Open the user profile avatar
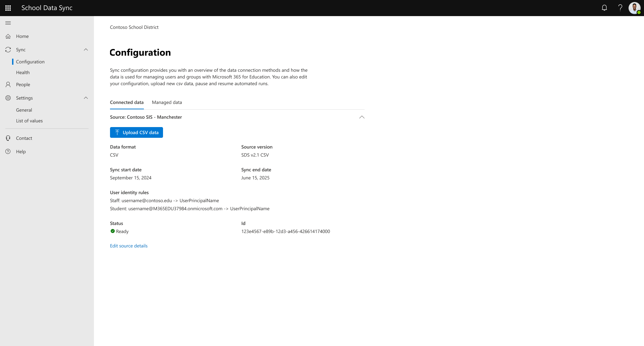644x346 pixels. pos(635,8)
